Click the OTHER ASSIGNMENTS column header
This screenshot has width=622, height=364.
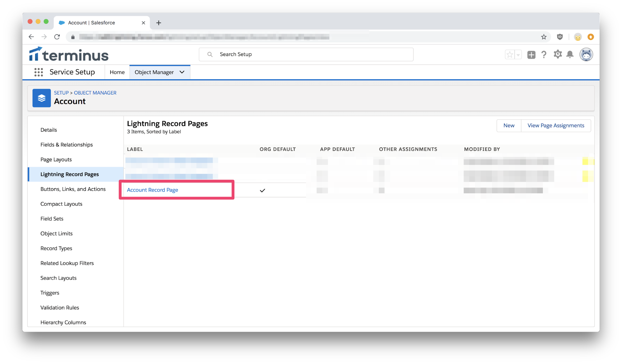click(x=408, y=149)
